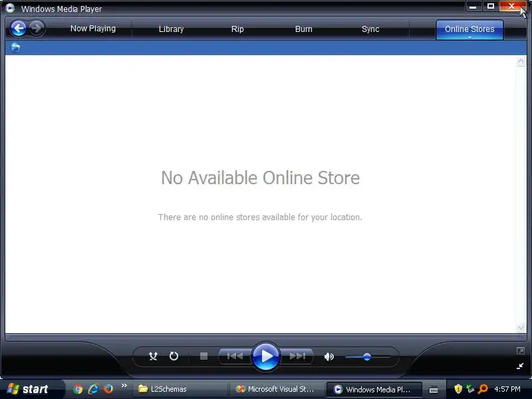Mute the sound with the speaker icon
Viewport: 532px width, 399px height.
point(329,356)
